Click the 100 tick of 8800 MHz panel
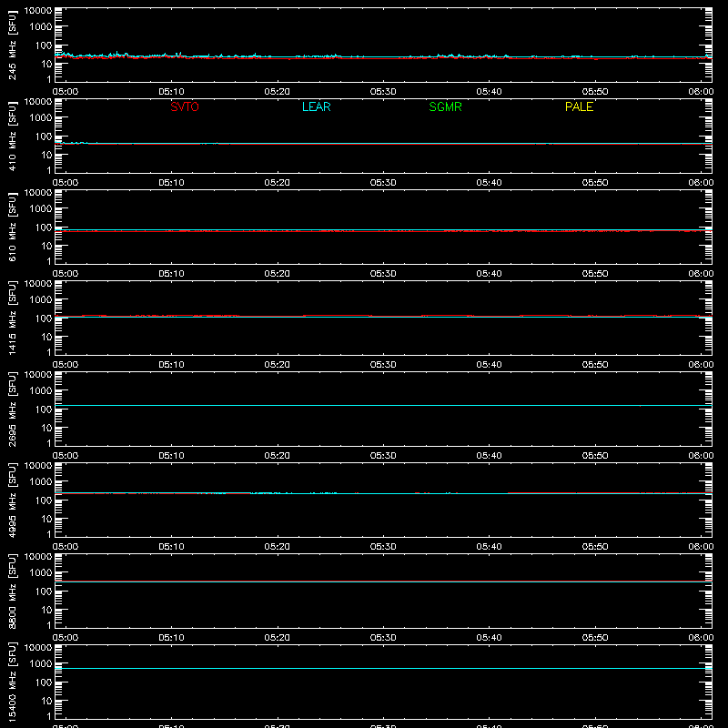The width and height of the screenshot is (728, 728). pos(44,591)
